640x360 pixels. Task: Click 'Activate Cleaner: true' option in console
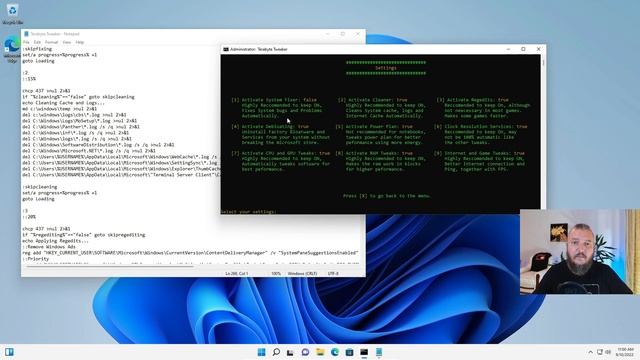(373, 100)
